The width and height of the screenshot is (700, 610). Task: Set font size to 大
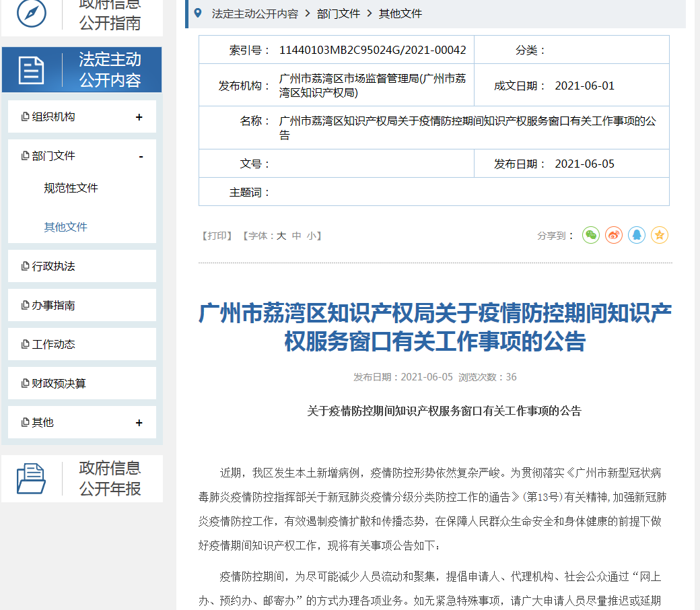pyautogui.click(x=281, y=236)
